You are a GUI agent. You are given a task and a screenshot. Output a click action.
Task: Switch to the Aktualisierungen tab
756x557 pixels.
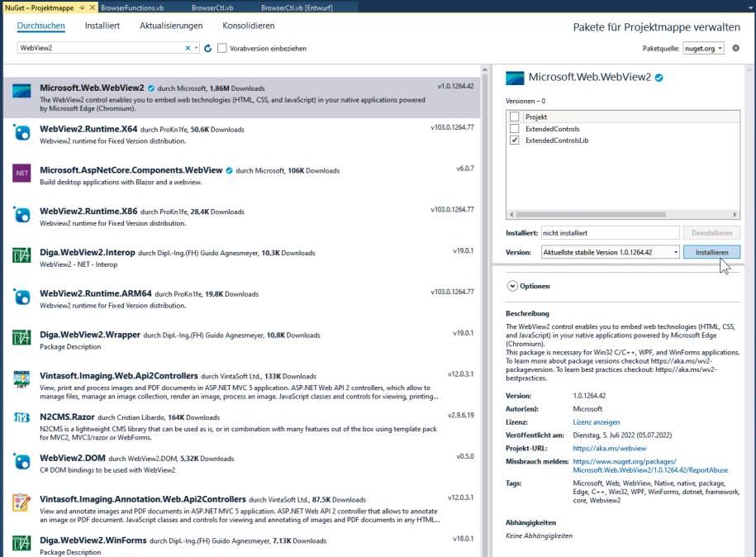point(171,26)
